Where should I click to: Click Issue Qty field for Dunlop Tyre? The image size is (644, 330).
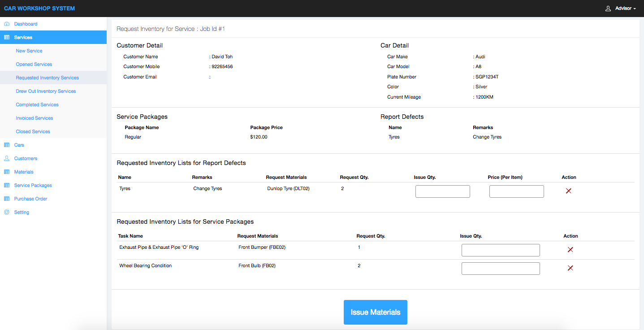[x=442, y=191]
